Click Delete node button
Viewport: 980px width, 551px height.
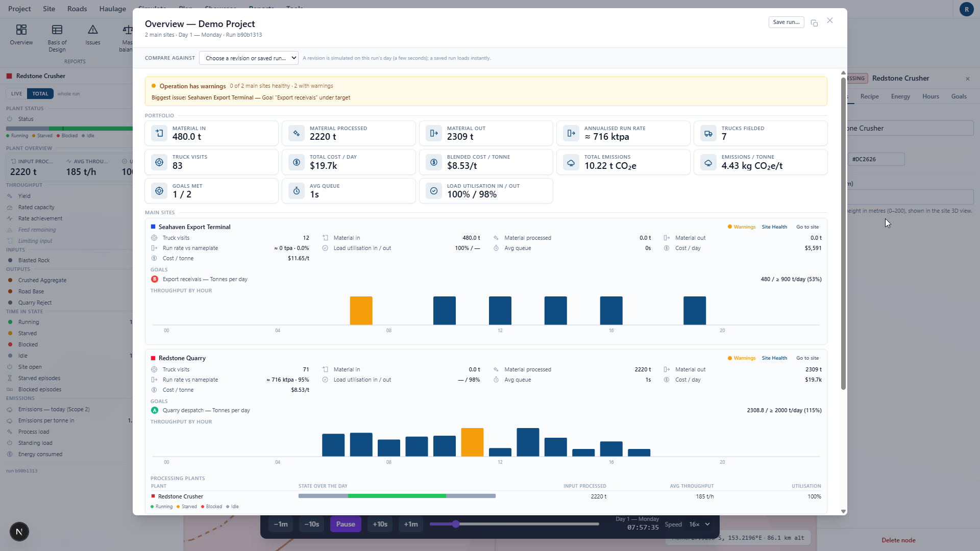[898, 540]
